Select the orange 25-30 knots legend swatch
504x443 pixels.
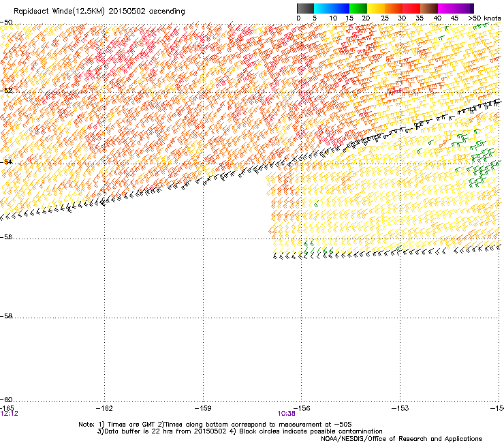[x=394, y=8]
